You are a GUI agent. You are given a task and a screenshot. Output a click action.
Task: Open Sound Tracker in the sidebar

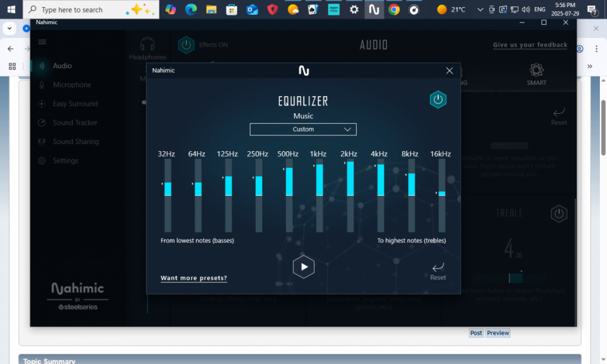pos(75,123)
